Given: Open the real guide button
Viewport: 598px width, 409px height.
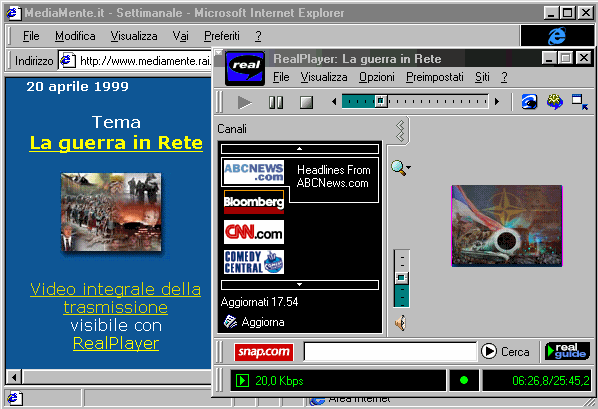Looking at the screenshot, I should tap(567, 351).
